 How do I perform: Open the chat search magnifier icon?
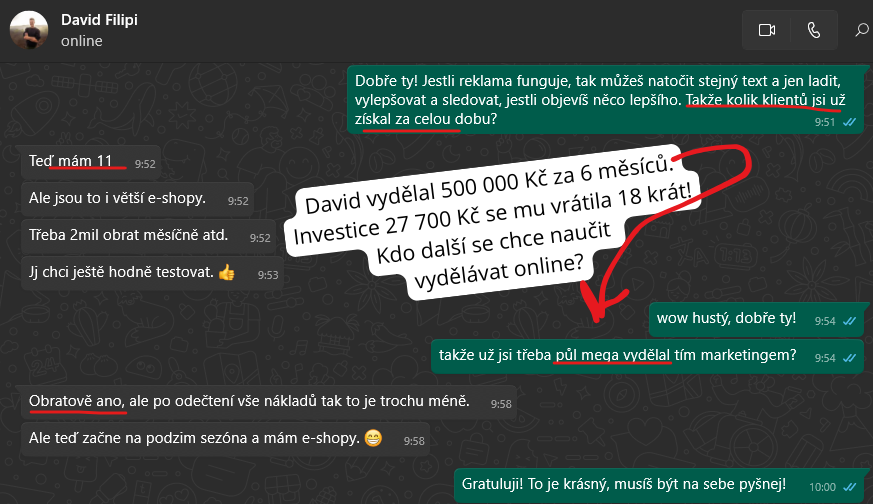862,30
